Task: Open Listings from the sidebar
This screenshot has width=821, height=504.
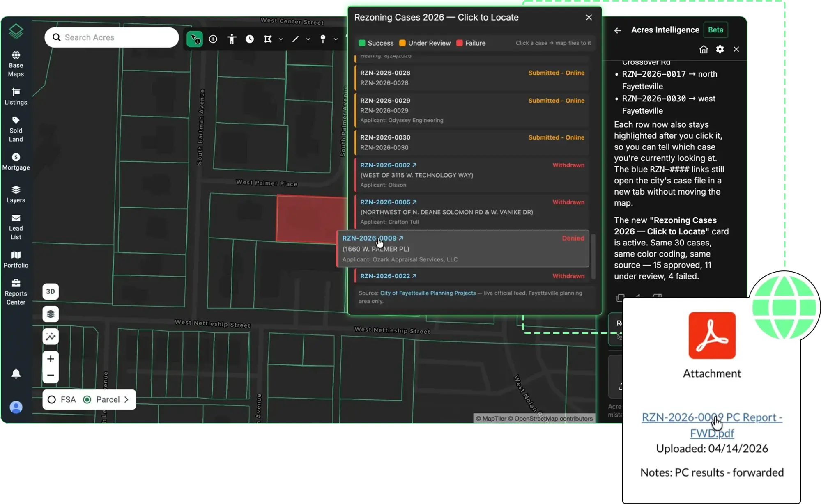Action: pos(16,97)
